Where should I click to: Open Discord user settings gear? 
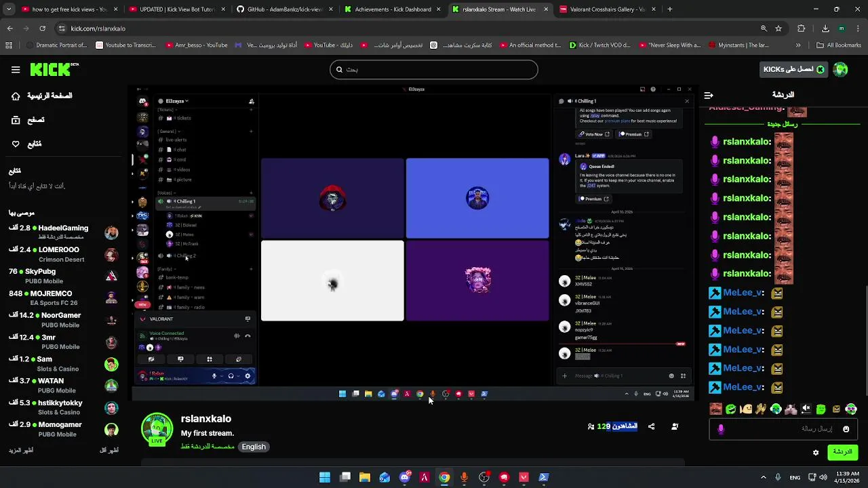click(248, 376)
